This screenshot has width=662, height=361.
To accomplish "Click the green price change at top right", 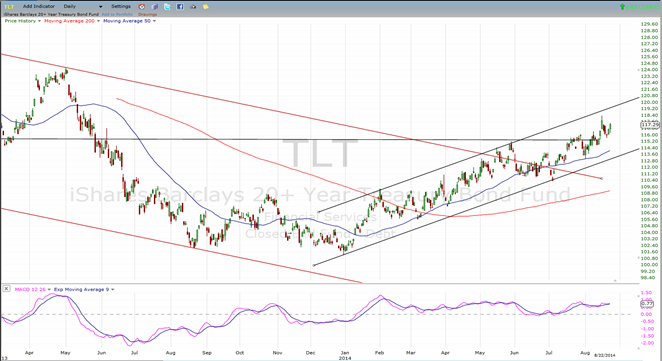I will (x=639, y=7).
